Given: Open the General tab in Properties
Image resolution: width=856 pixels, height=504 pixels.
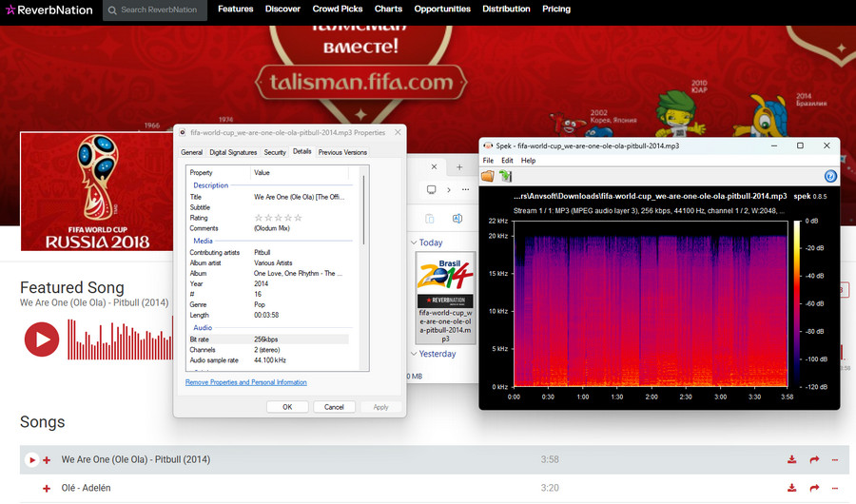Looking at the screenshot, I should (x=191, y=152).
